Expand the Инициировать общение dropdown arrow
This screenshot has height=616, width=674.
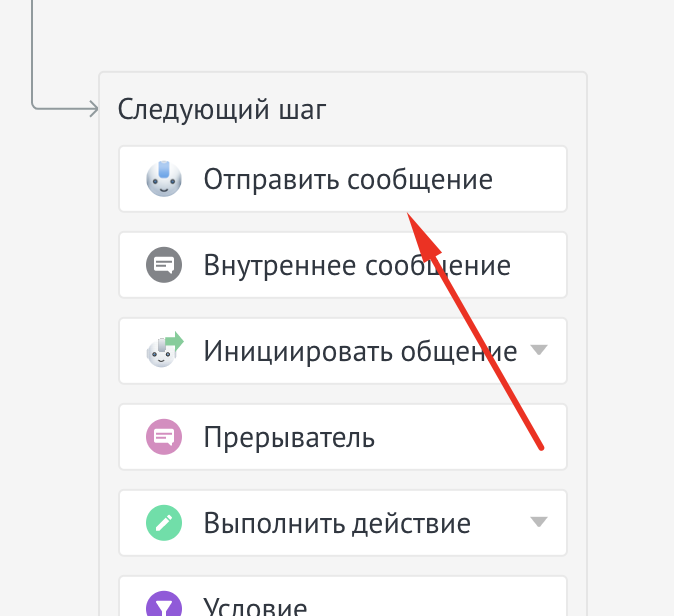(x=539, y=351)
